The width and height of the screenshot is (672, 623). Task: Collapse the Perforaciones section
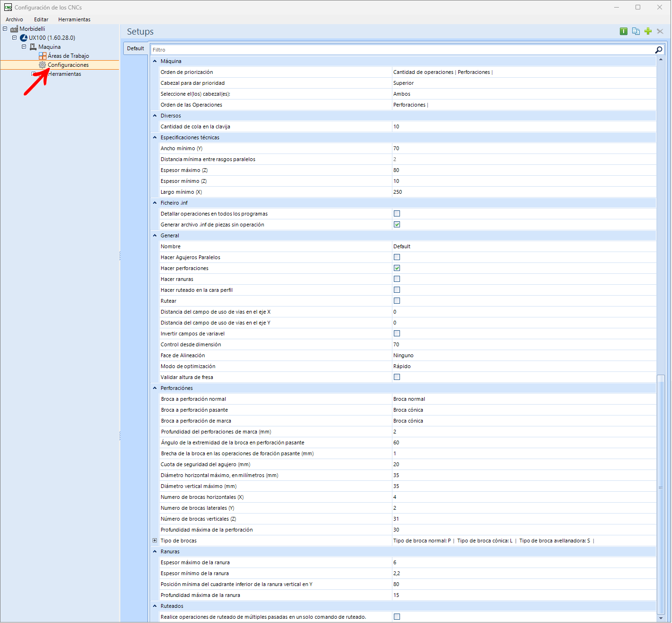[154, 388]
